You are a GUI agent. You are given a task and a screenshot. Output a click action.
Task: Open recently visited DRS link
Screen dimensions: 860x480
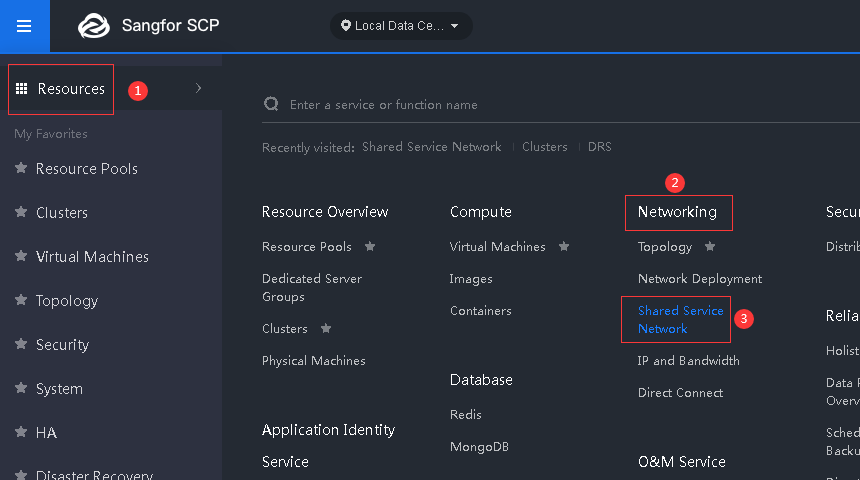pyautogui.click(x=599, y=147)
